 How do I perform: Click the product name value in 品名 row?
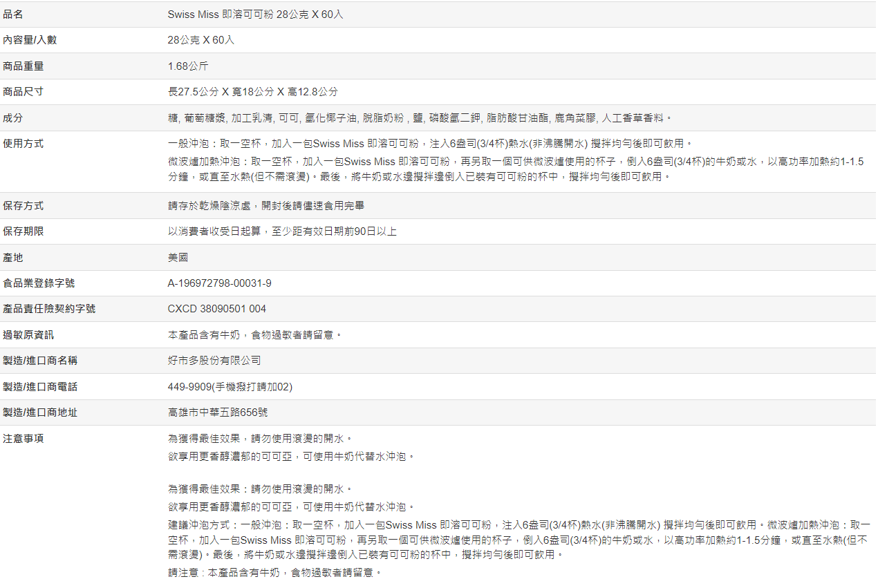coord(255,14)
